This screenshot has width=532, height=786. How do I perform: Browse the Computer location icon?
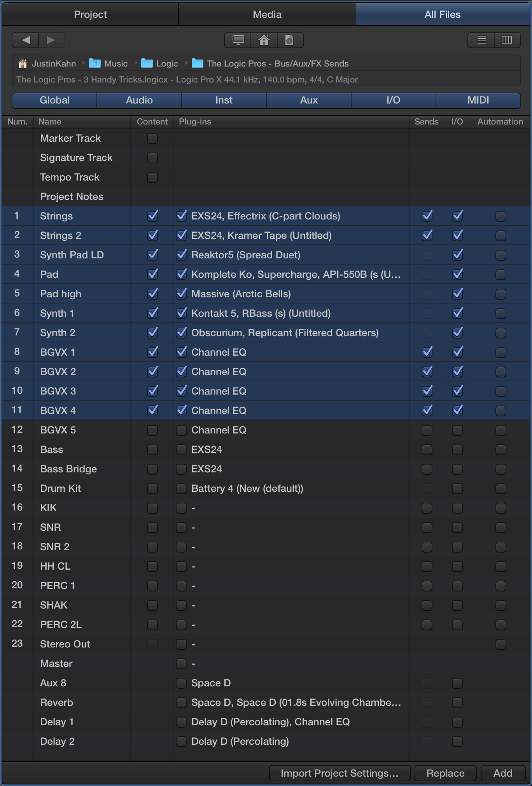(x=238, y=40)
